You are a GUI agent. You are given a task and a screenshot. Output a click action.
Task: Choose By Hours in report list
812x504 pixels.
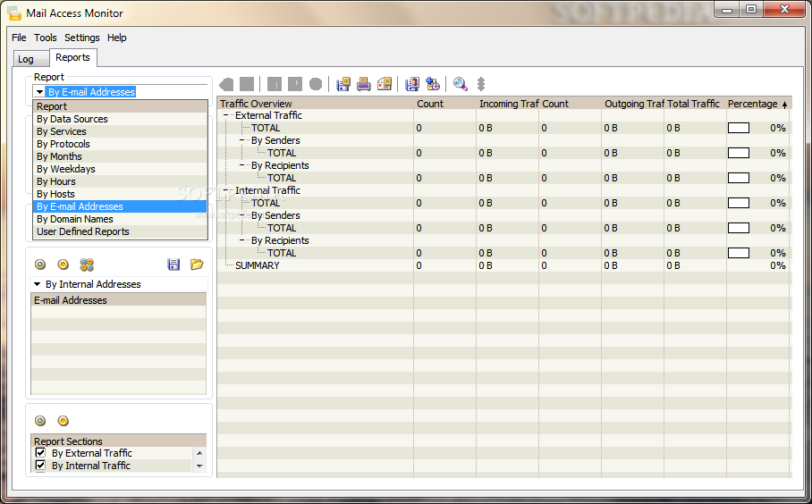pos(120,181)
